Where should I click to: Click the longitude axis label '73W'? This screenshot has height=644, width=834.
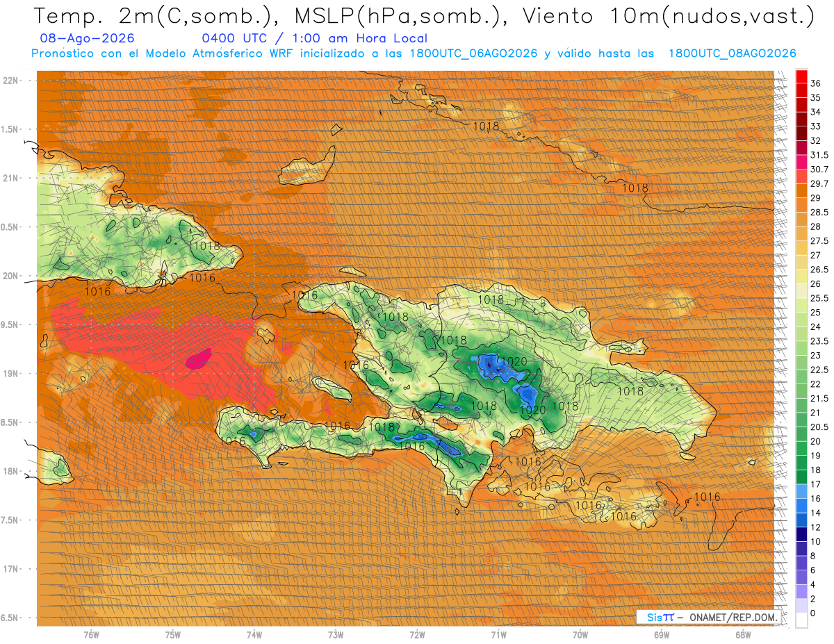pyautogui.click(x=336, y=634)
